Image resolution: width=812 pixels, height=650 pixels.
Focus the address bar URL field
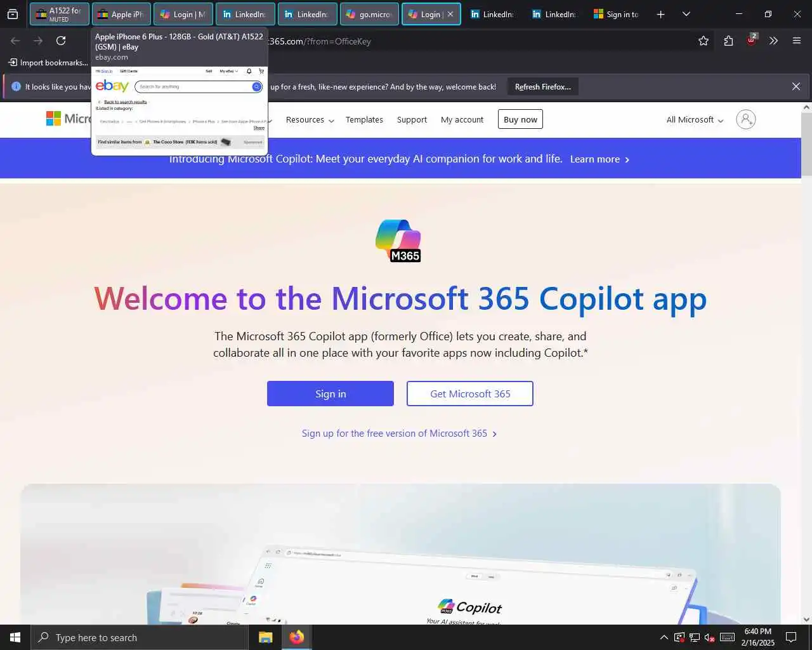coord(476,41)
